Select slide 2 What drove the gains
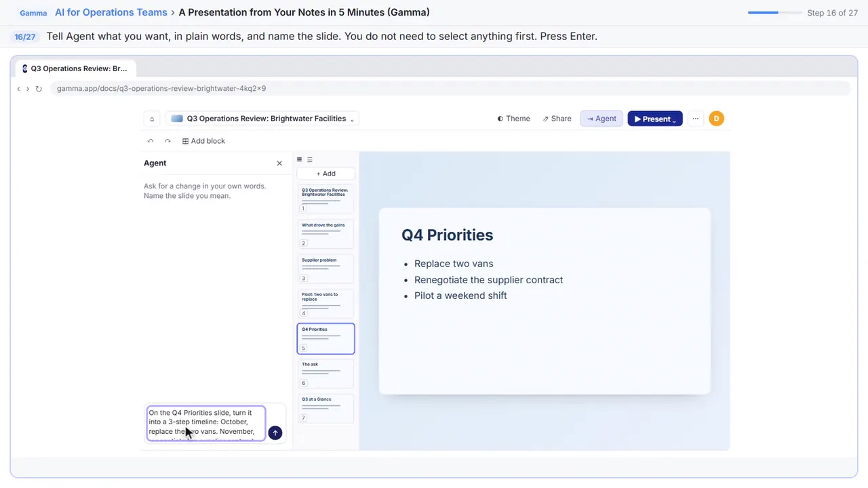This screenshot has width=868, height=488. (325, 234)
